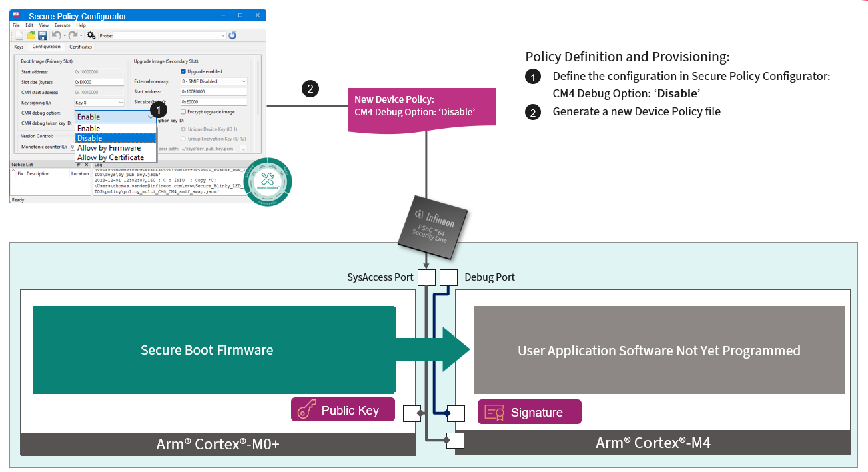The width and height of the screenshot is (868, 472).
Task: Open the Edit menu
Action: [29, 25]
